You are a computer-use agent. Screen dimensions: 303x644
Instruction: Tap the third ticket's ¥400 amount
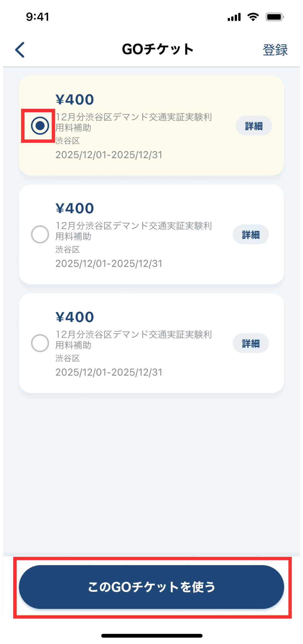click(75, 317)
